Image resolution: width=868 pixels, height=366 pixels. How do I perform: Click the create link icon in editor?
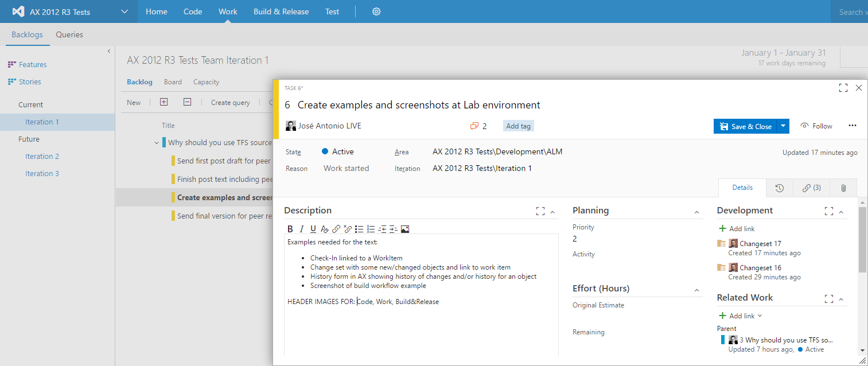tap(336, 229)
